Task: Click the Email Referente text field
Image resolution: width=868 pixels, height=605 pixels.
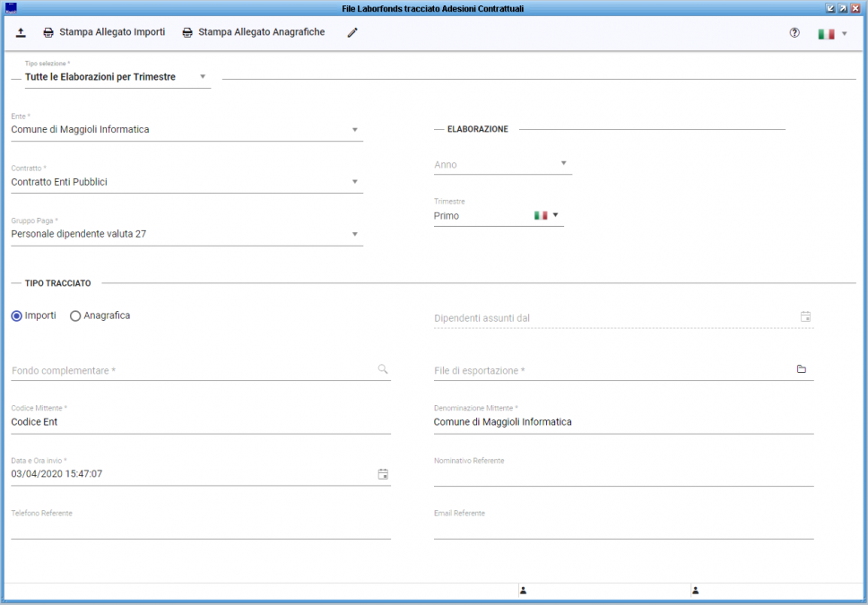Action: pos(623,528)
